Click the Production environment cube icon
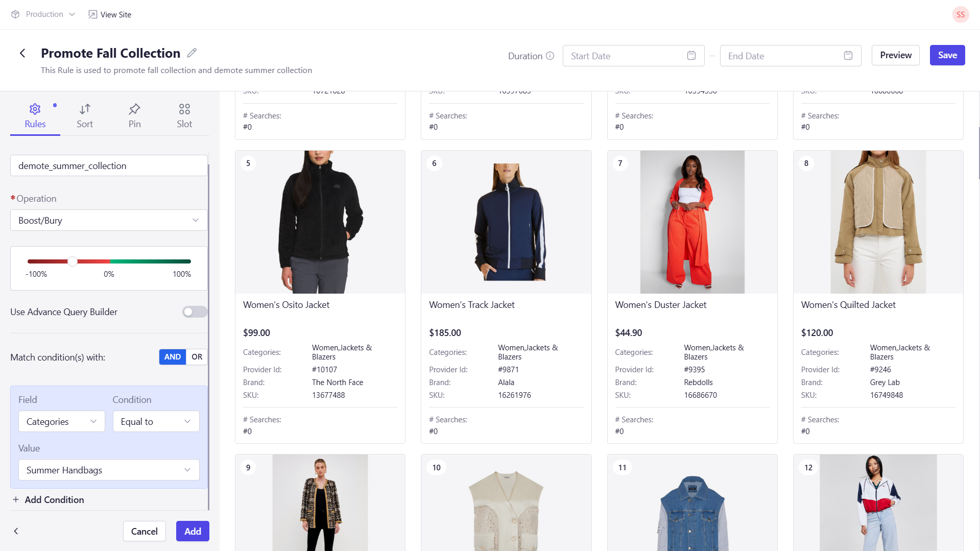 15,14
